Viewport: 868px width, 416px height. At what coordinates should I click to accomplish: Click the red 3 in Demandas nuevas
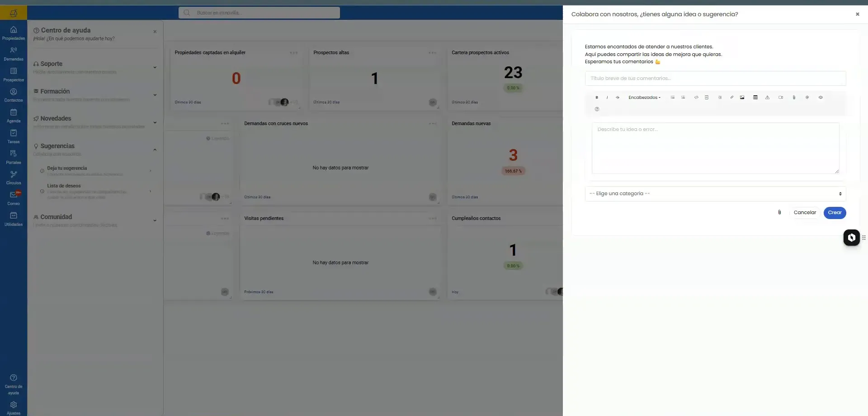[x=513, y=155]
